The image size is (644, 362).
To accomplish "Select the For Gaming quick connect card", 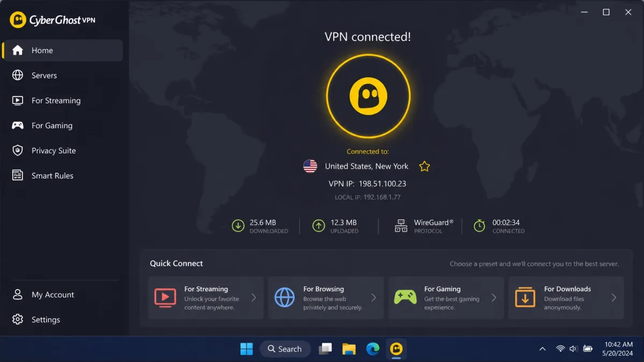I will click(x=446, y=298).
